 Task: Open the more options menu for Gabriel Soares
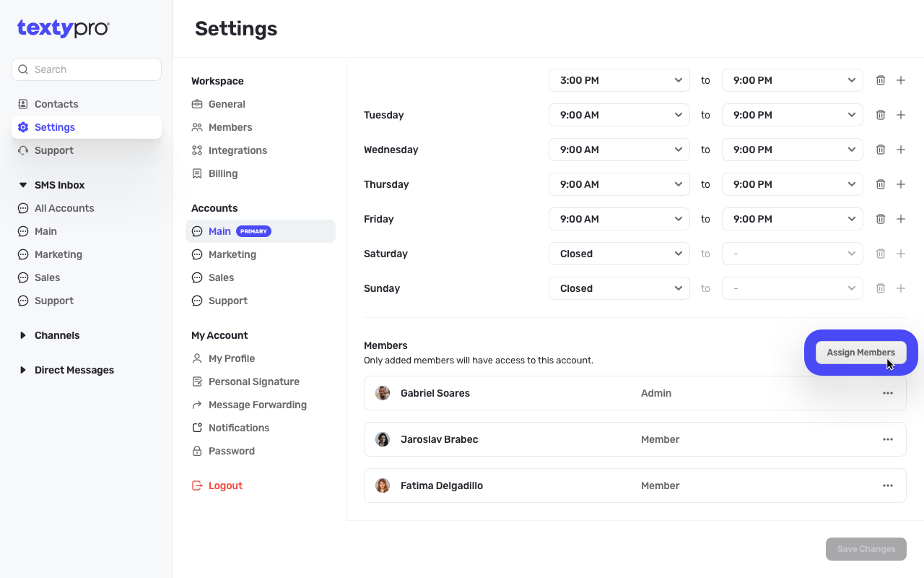click(888, 393)
